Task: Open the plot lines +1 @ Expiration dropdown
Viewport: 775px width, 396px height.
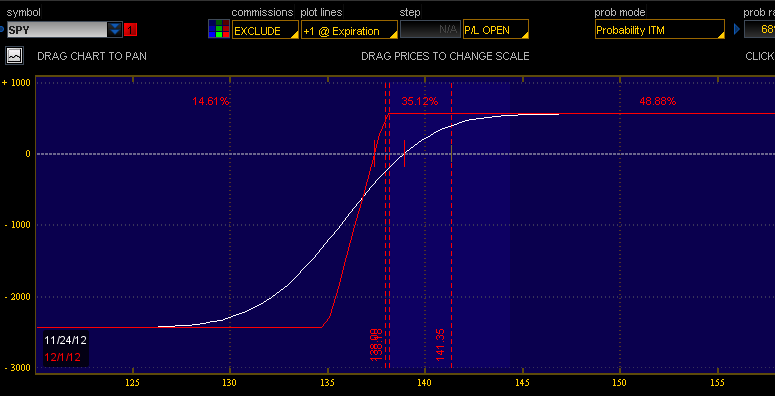Action: coord(349,30)
